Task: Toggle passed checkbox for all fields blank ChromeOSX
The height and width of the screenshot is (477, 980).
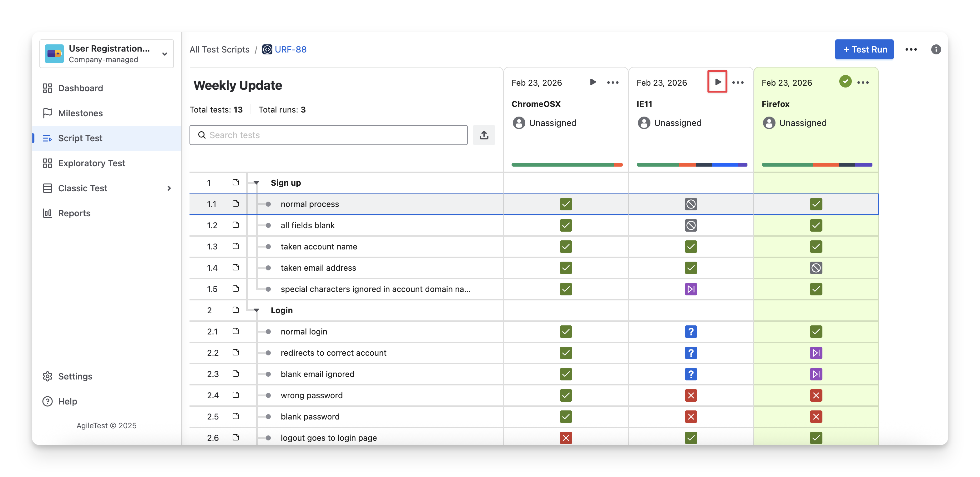Action: (565, 226)
